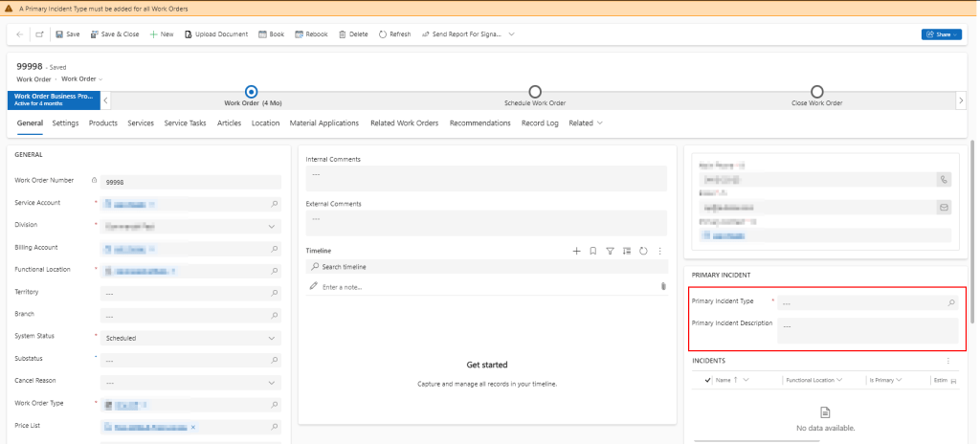This screenshot has width=980, height=444.
Task: Click the phone call icon in contact card
Action: [944, 179]
